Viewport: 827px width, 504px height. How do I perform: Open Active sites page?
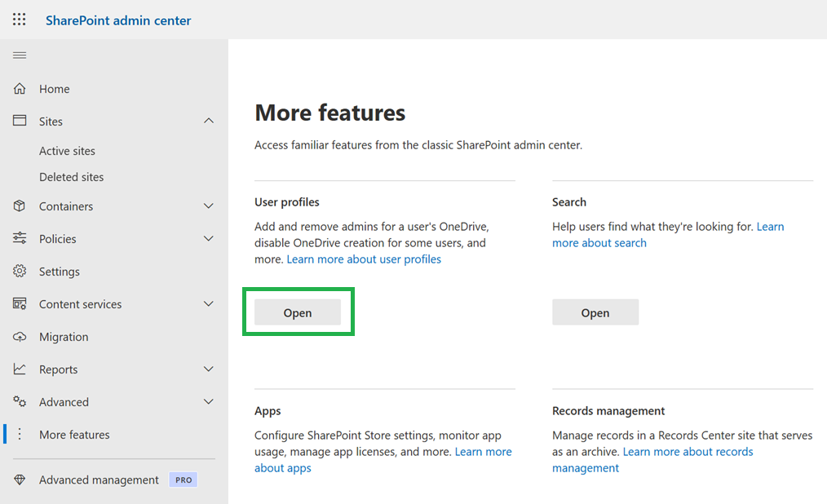click(67, 152)
